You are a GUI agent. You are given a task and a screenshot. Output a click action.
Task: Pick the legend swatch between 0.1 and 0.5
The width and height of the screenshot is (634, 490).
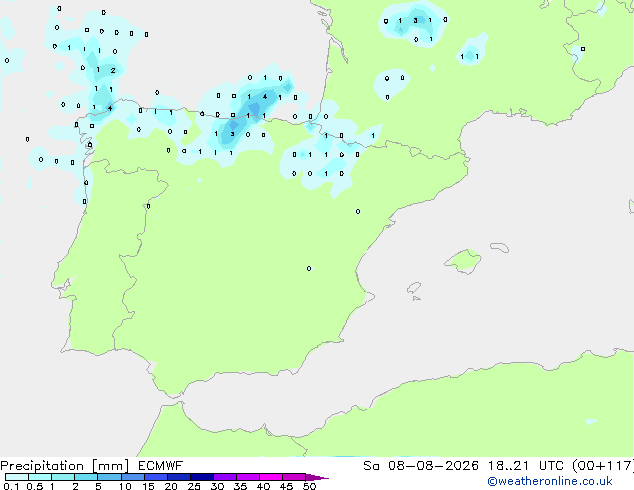point(17,477)
